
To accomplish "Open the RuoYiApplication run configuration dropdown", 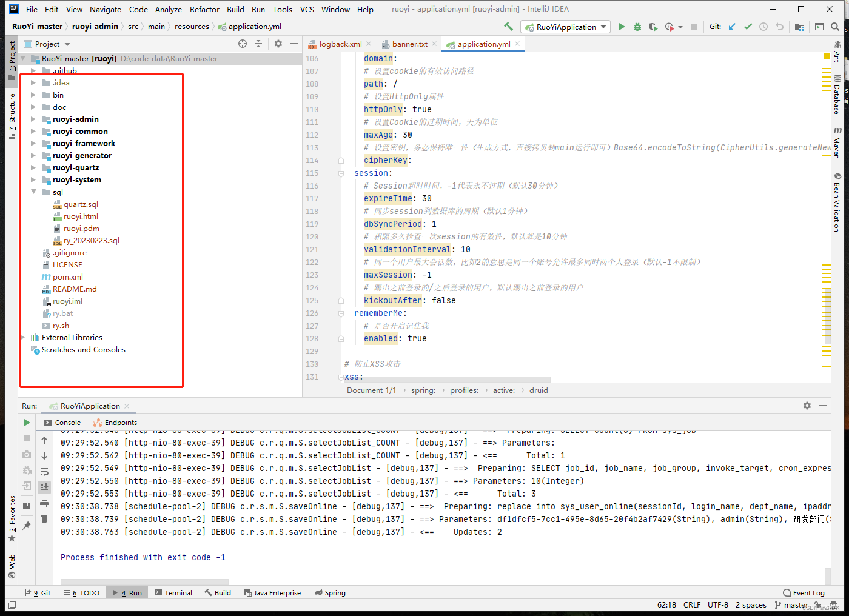I will point(566,27).
